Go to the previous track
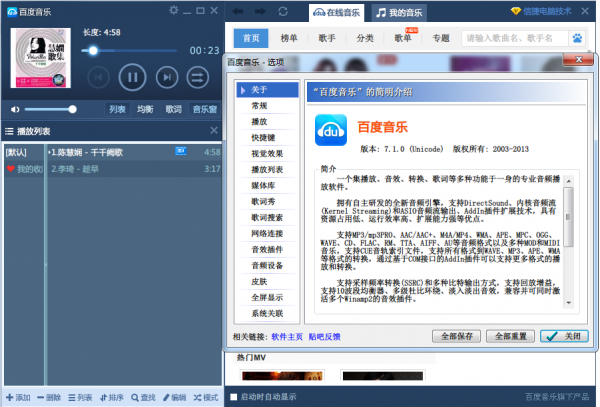600x407 pixels. click(x=98, y=77)
